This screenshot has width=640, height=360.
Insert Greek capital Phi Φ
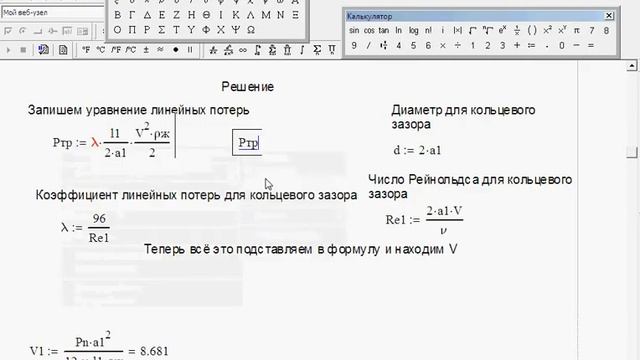[x=206, y=30]
